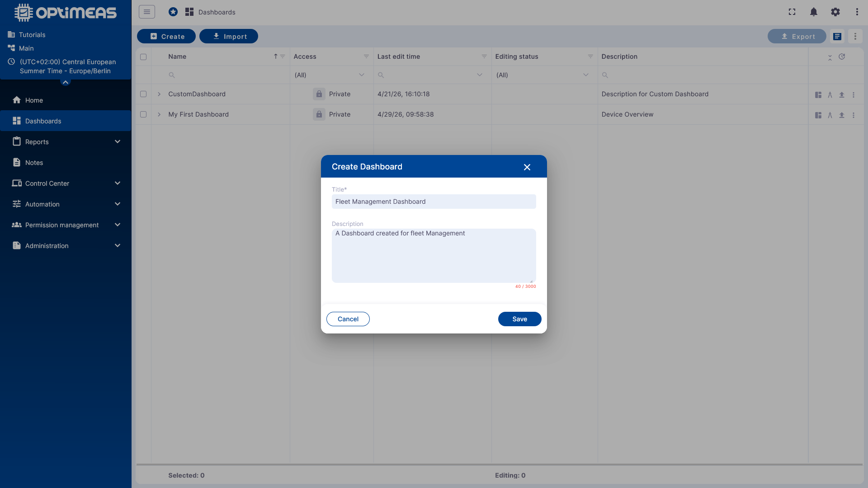Click the refresh table icon in header

(842, 56)
